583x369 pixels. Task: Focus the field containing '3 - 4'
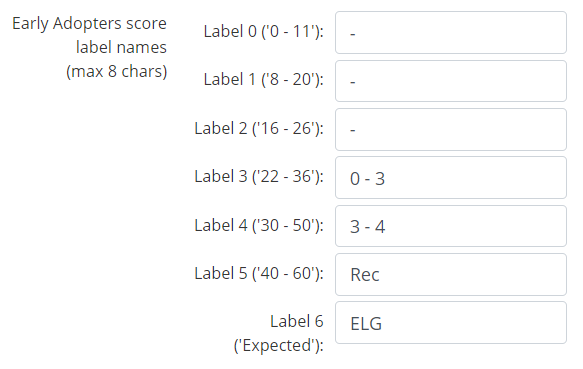451,226
